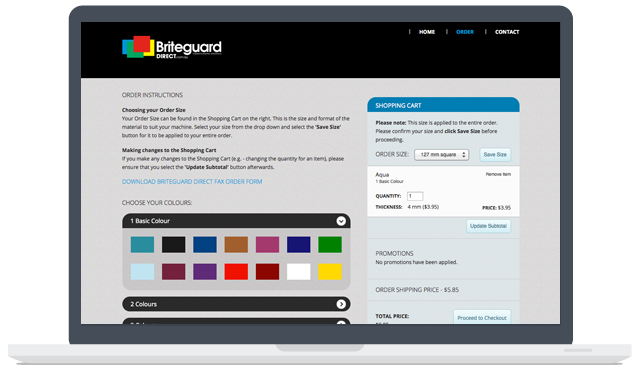Click the 'PRICE: $3.95' text

coord(496,208)
